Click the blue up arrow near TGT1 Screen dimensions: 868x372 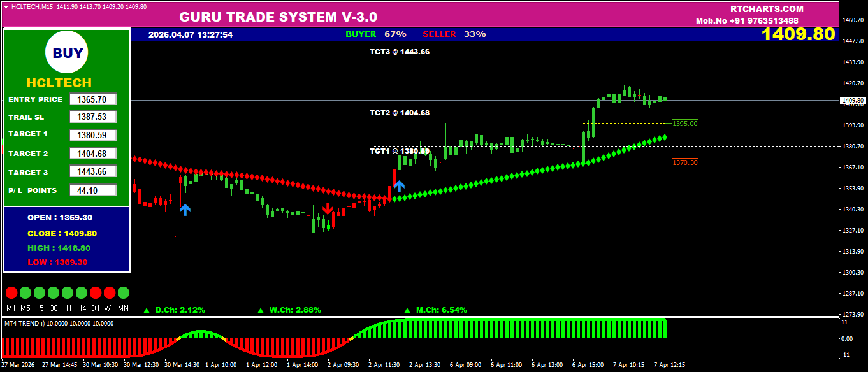click(399, 186)
